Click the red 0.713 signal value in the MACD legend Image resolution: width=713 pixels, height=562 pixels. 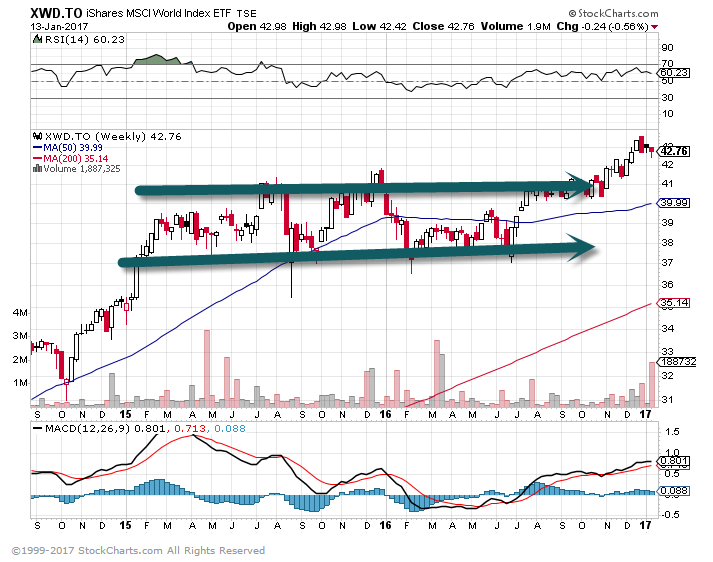click(190, 428)
